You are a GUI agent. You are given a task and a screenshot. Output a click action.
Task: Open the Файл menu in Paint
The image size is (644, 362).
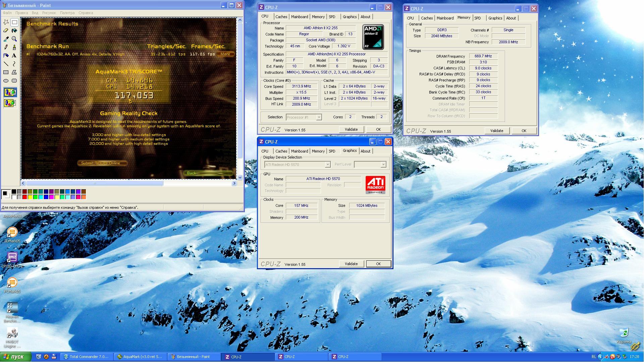click(7, 13)
